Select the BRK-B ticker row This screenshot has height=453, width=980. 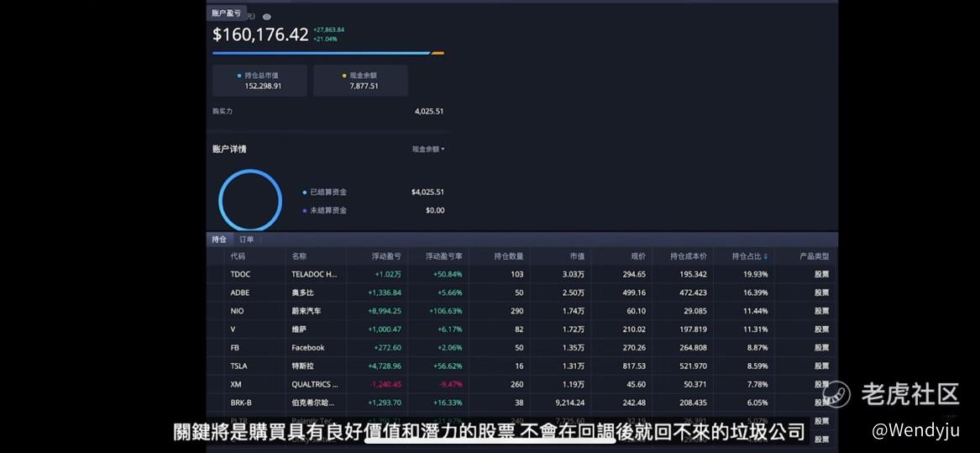(521, 403)
